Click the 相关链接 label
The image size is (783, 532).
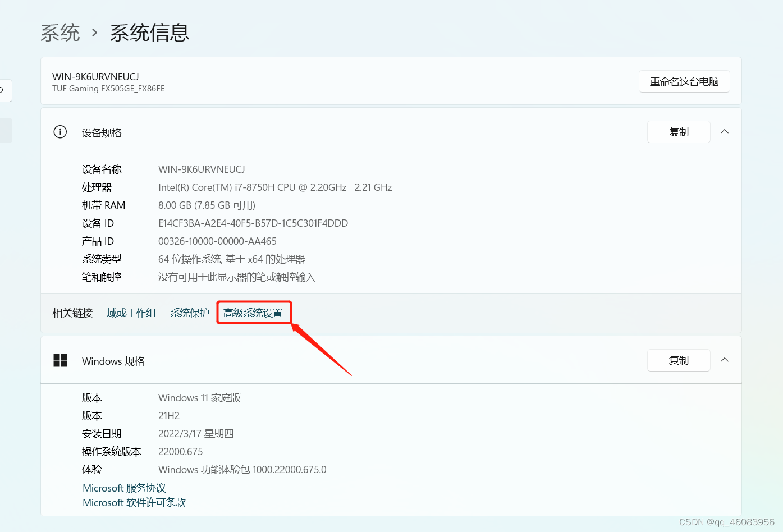click(72, 313)
